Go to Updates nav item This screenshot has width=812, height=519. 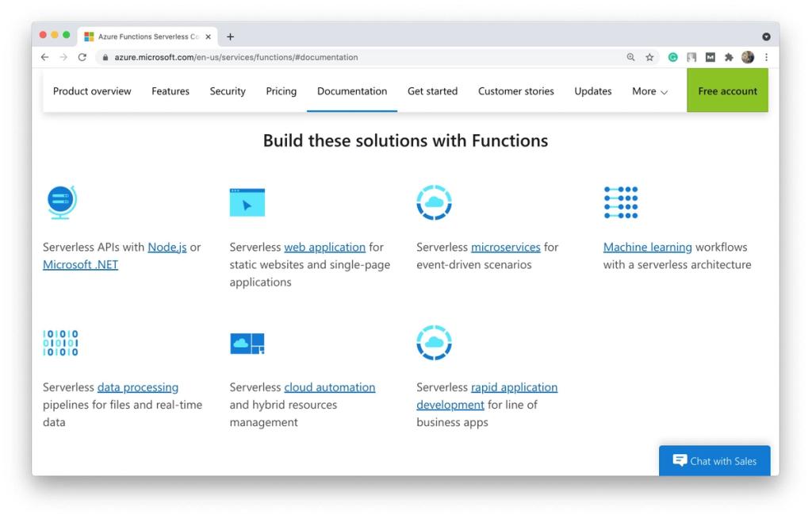pyautogui.click(x=593, y=91)
